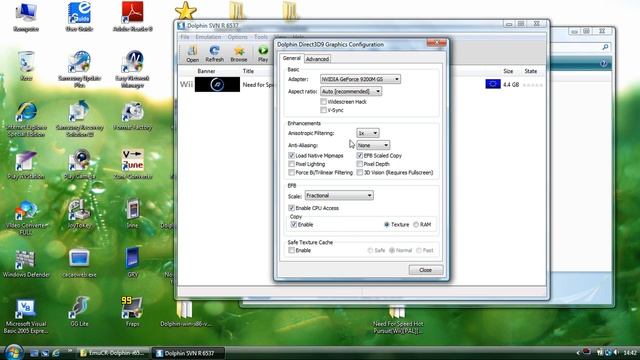Open the Samsung Recovery Solution desktop icon

[80, 119]
